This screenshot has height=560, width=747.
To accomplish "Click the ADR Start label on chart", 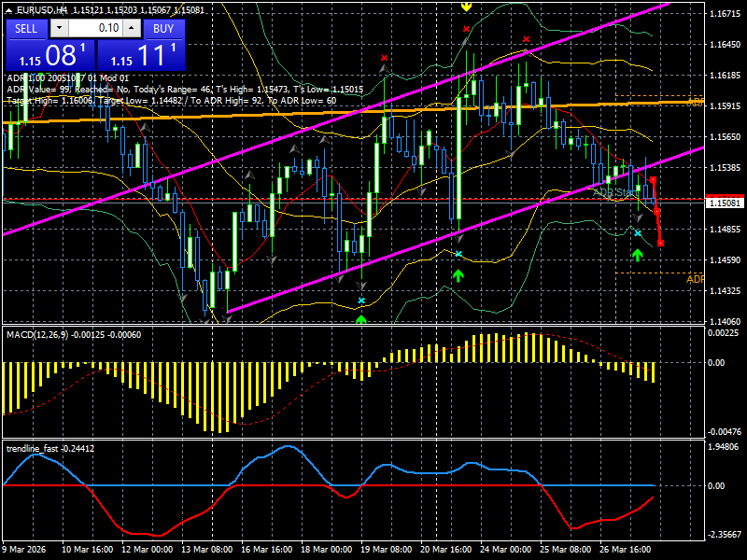I will (614, 192).
